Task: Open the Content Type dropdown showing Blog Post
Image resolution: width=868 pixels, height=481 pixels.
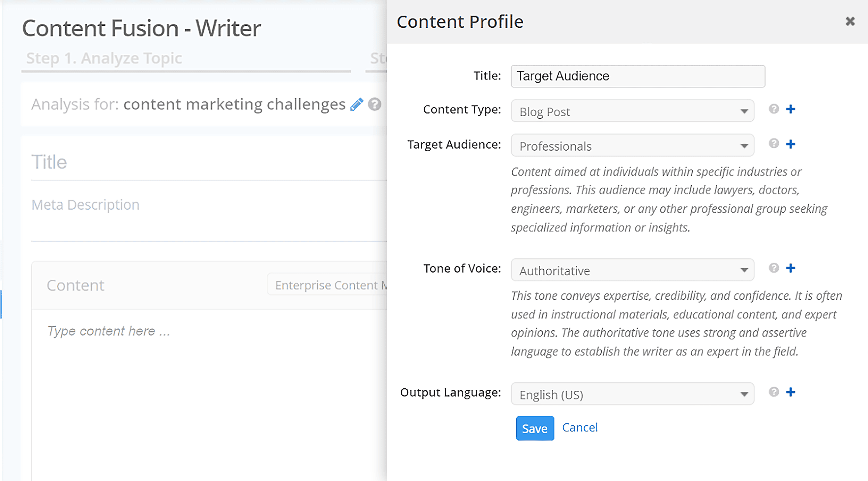Action: [x=632, y=111]
